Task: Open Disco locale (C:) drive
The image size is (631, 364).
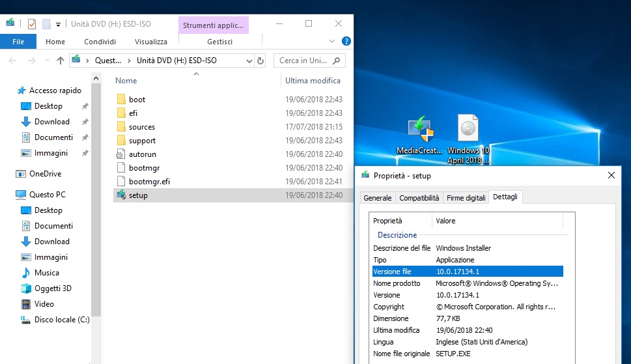Action: click(x=62, y=320)
